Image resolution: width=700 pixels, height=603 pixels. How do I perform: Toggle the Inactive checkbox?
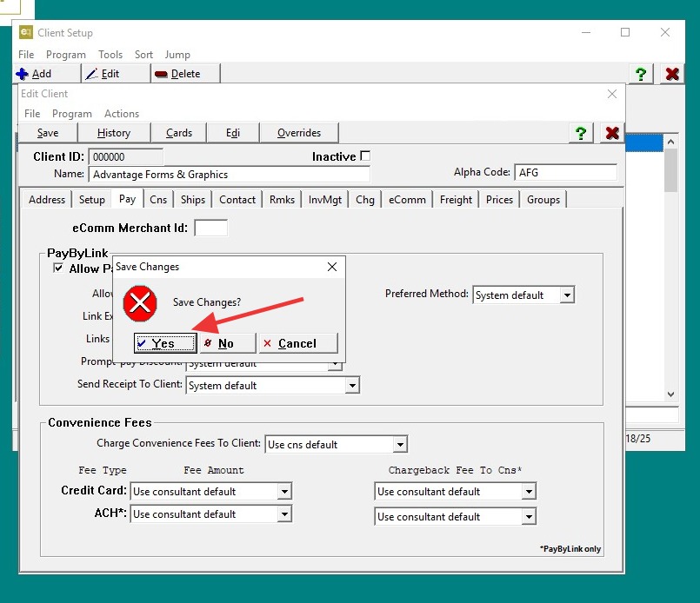pos(365,156)
